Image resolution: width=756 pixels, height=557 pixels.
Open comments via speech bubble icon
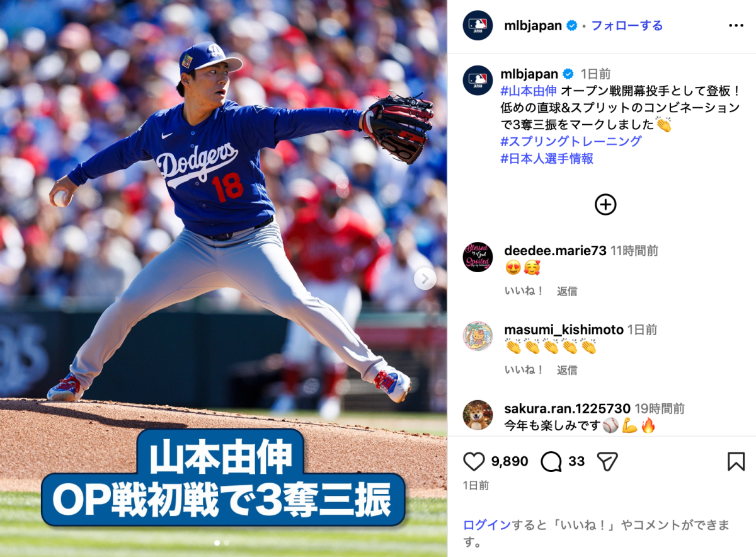(551, 462)
